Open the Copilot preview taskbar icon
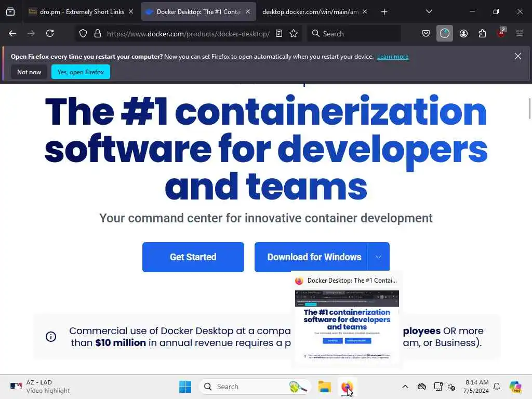Viewport: 532px width, 399px height. point(515,387)
